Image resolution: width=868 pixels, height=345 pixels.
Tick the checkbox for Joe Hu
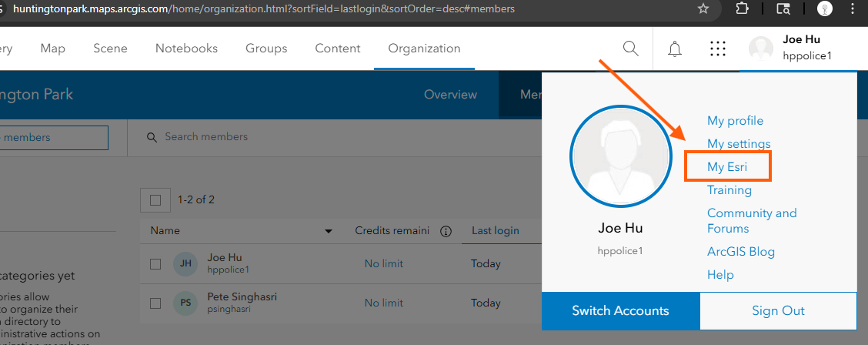click(x=155, y=264)
